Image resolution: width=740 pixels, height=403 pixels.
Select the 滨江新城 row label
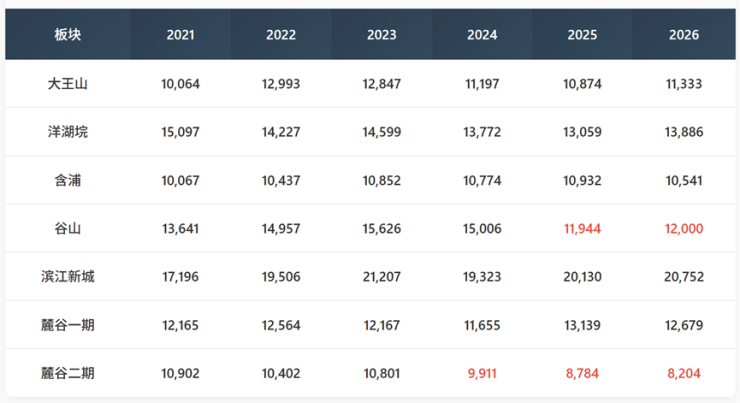pos(68,276)
